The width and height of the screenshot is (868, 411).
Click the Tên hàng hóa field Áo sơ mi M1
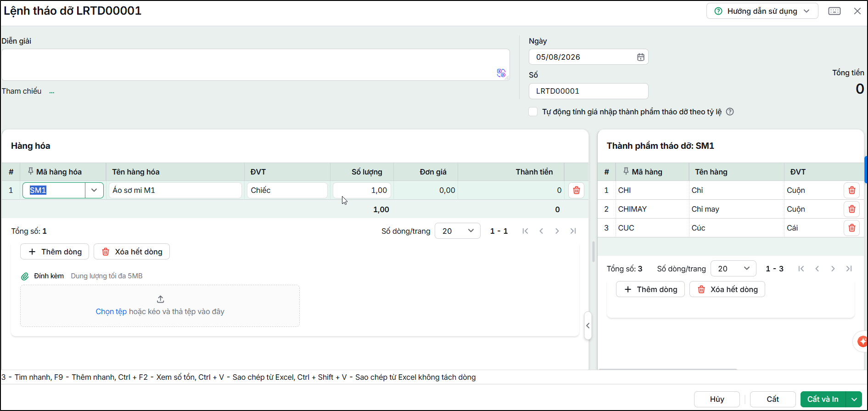click(175, 190)
